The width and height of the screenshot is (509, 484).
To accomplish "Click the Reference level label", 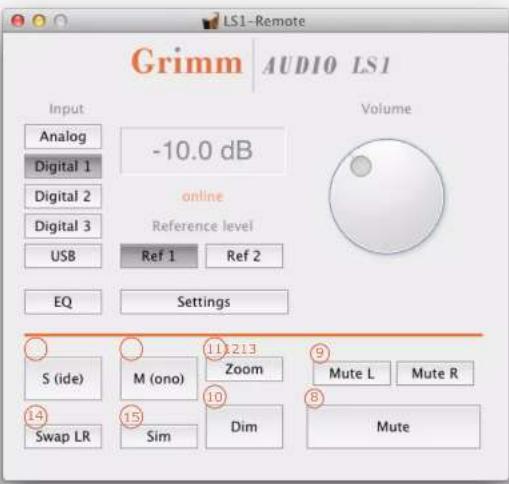I will (x=203, y=226).
